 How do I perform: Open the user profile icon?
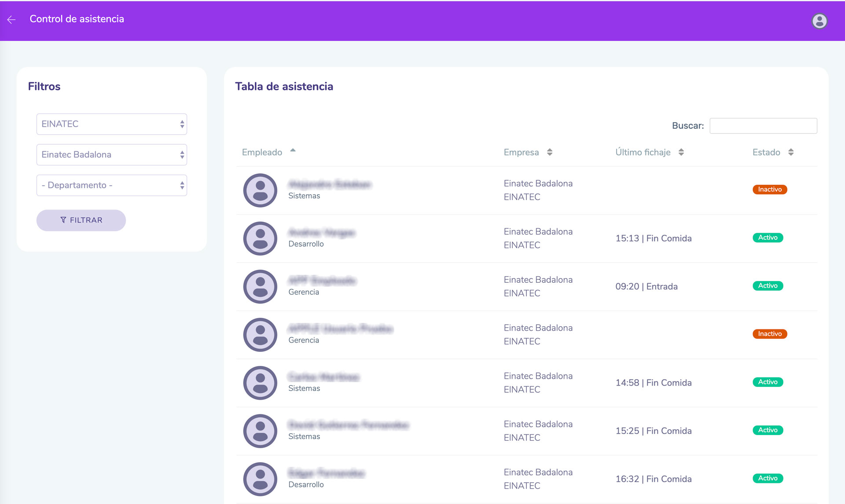(819, 21)
